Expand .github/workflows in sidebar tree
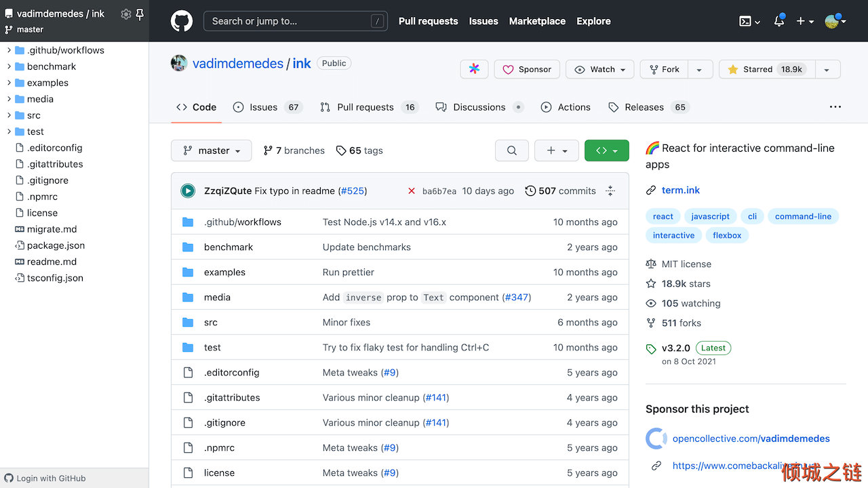The width and height of the screenshot is (868, 488). [x=9, y=50]
